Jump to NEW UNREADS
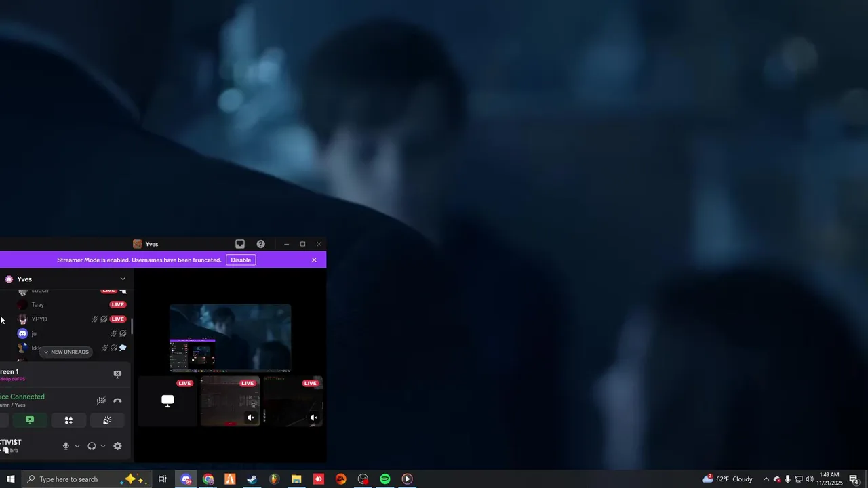 coord(66,352)
